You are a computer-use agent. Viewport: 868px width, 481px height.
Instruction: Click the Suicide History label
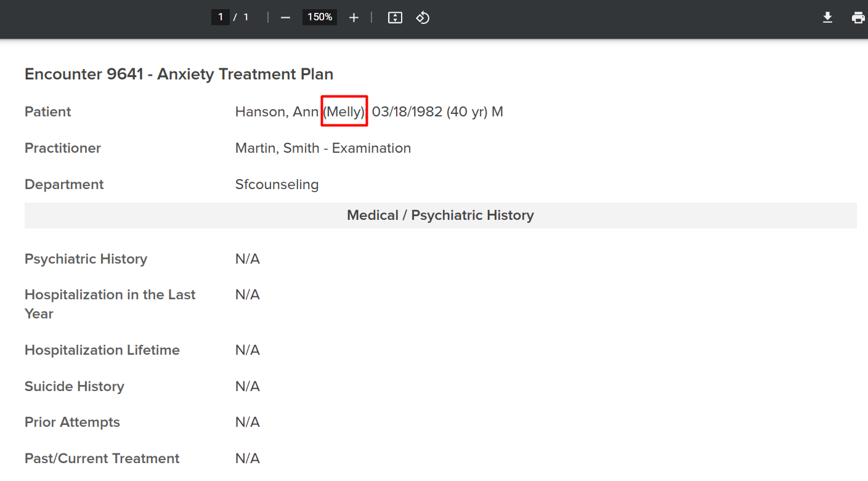pyautogui.click(x=75, y=387)
